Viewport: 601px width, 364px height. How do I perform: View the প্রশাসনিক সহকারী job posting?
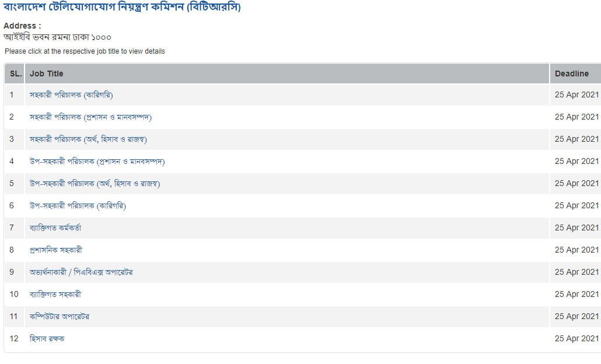[56, 250]
